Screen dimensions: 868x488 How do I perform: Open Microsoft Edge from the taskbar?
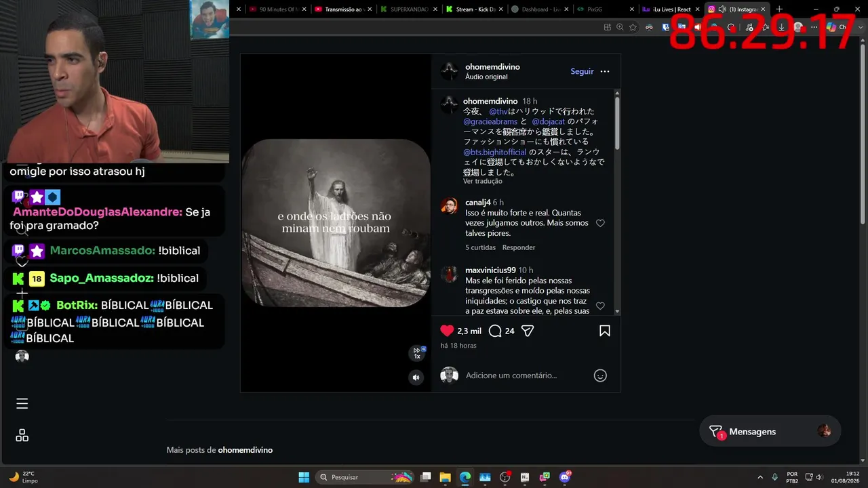[x=465, y=477]
